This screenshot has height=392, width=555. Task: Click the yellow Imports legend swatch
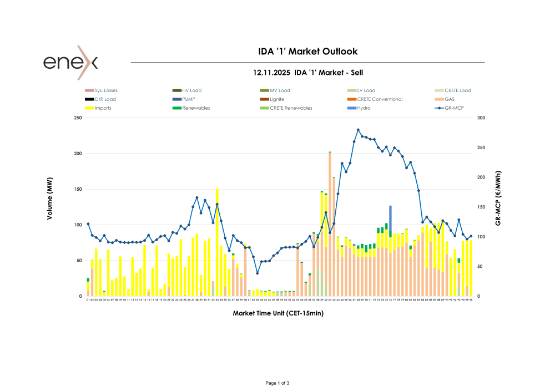coord(89,108)
